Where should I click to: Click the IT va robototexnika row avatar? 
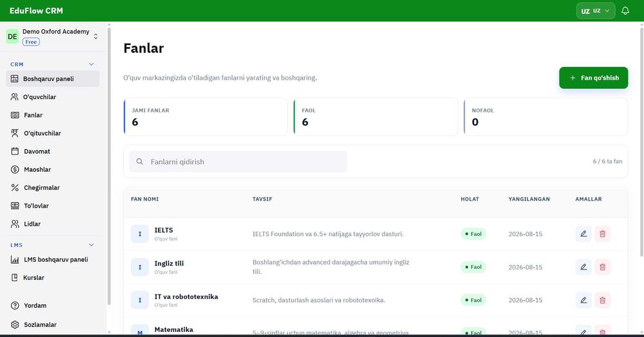pyautogui.click(x=140, y=300)
